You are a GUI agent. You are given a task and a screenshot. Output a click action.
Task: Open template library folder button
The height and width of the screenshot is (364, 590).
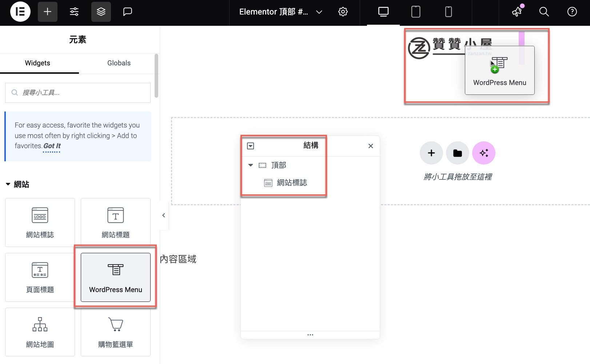(458, 153)
